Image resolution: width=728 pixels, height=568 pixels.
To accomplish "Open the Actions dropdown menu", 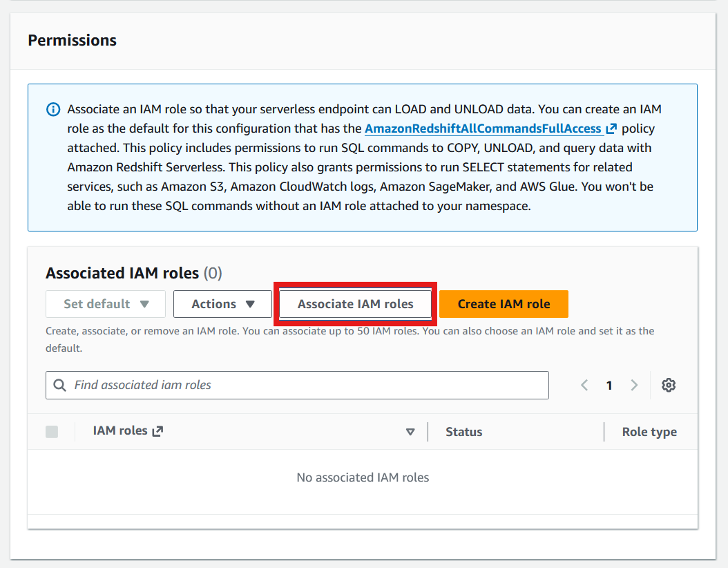I will coord(222,304).
